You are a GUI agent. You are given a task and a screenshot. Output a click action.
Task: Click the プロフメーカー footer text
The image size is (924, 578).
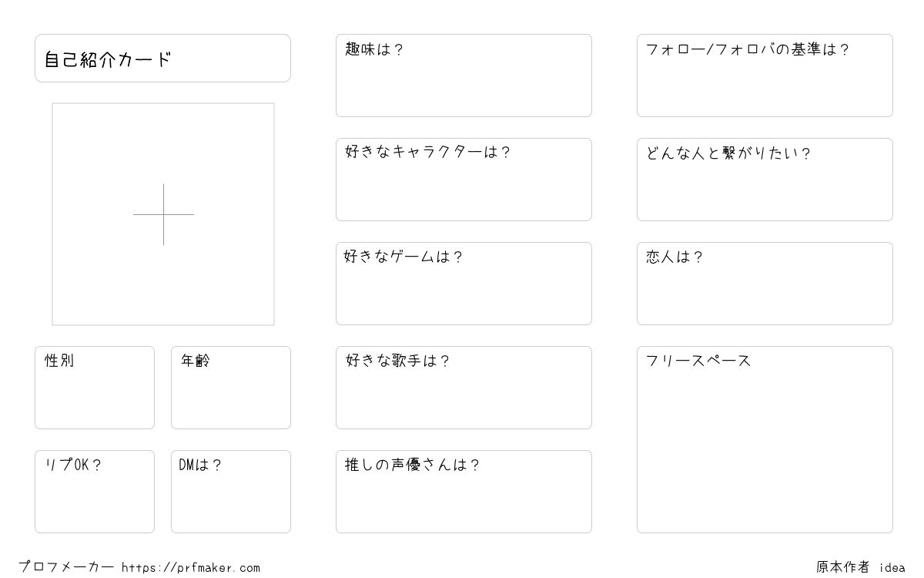(66, 567)
